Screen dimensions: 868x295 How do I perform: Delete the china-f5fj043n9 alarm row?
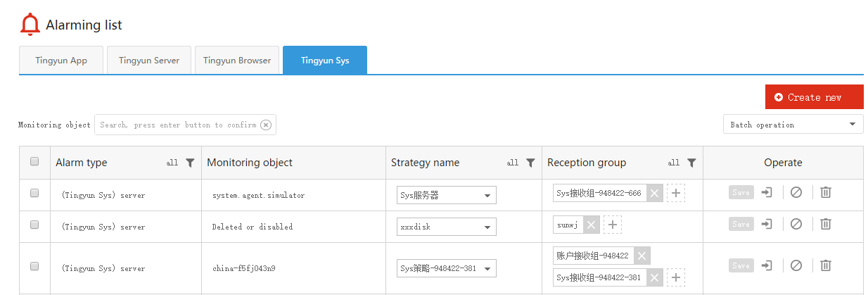[x=826, y=265]
